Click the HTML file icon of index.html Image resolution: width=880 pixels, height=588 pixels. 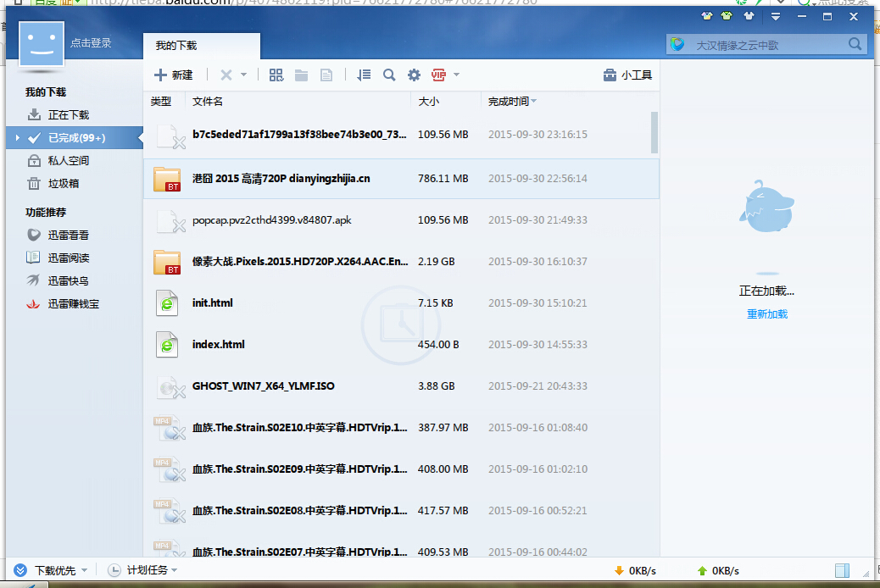167,345
